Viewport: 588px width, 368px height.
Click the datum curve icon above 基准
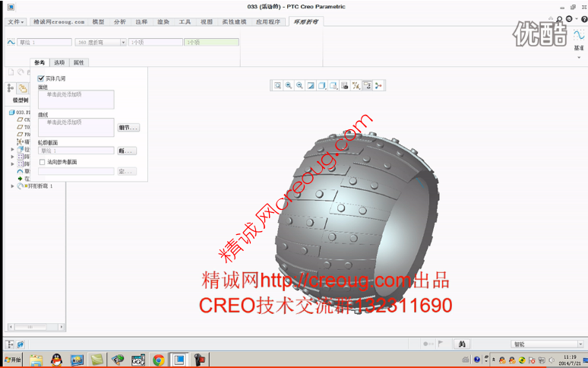[579, 35]
